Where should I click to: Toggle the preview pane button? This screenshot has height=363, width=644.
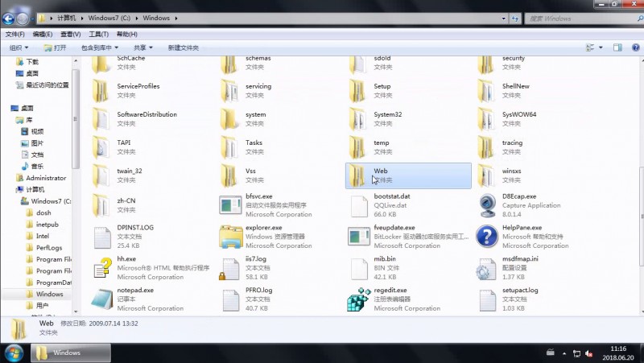[x=617, y=47]
